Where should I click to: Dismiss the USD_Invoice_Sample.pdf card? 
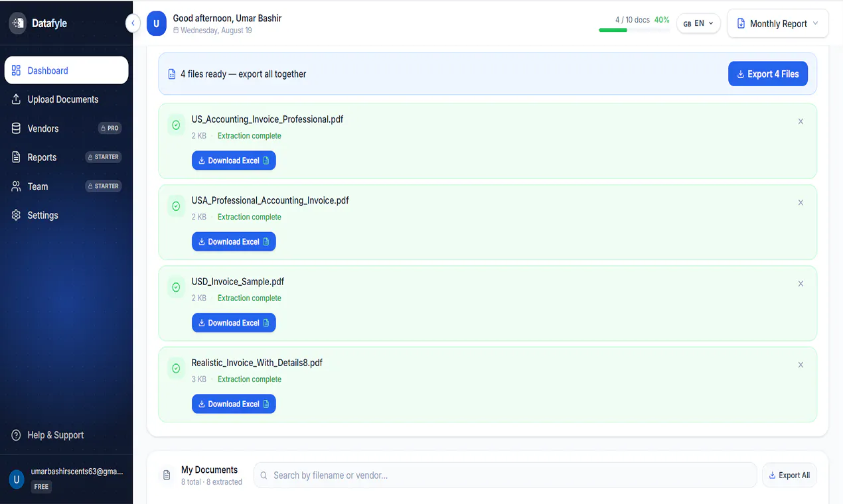(x=801, y=284)
